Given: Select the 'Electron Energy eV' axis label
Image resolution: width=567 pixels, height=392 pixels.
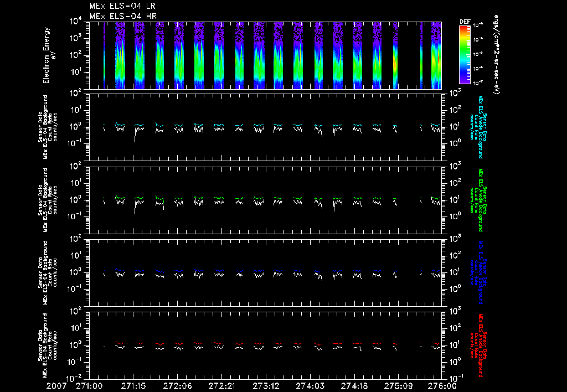Looking at the screenshot, I should click(49, 55).
